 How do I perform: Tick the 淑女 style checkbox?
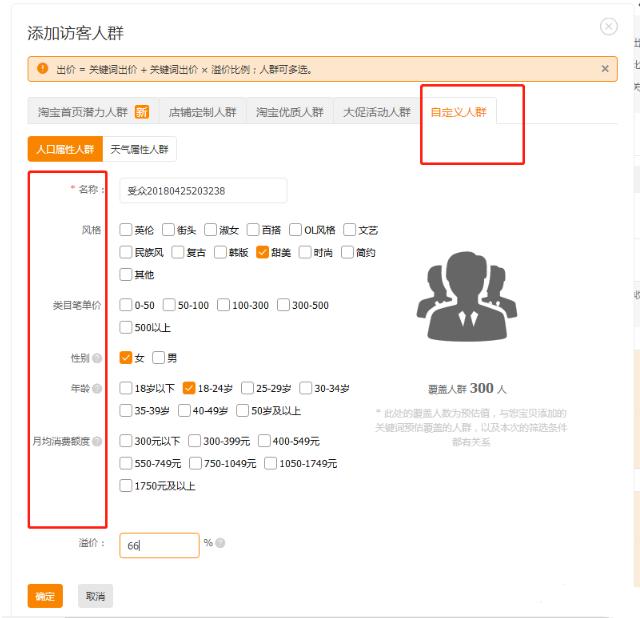click(x=210, y=230)
